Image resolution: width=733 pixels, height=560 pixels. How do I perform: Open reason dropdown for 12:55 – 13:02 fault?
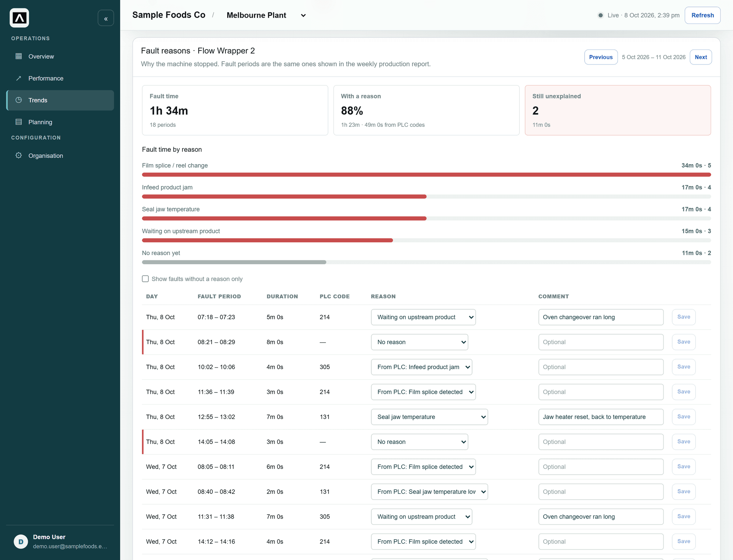pos(430,417)
